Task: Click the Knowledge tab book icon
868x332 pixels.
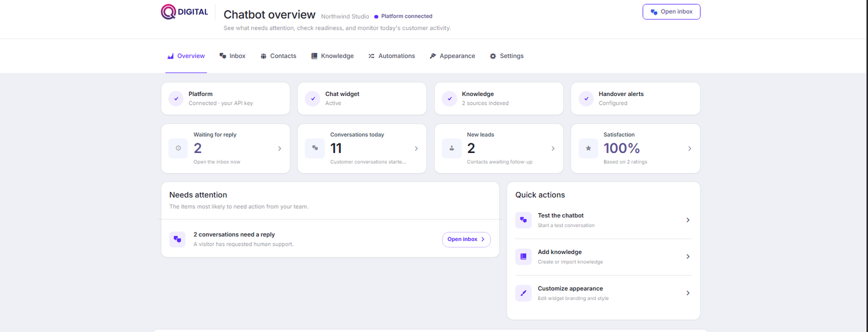Action: (x=314, y=56)
